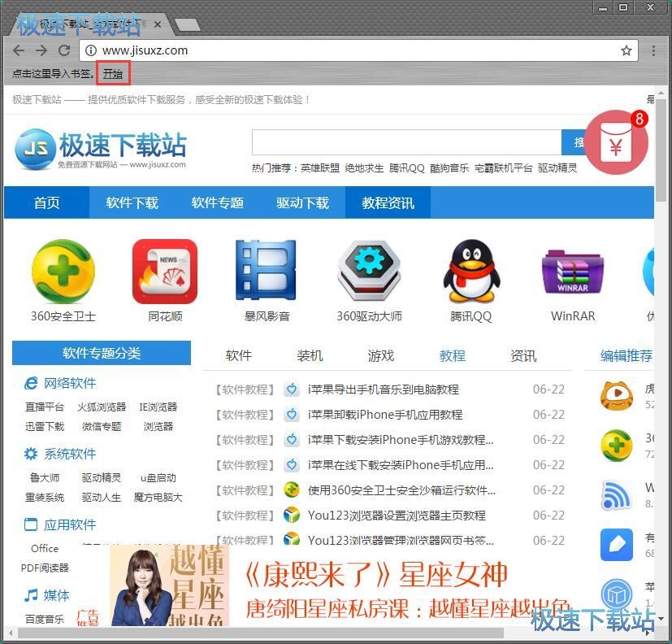672x644 pixels.
Task: Click the browser back arrow
Action: (19, 50)
